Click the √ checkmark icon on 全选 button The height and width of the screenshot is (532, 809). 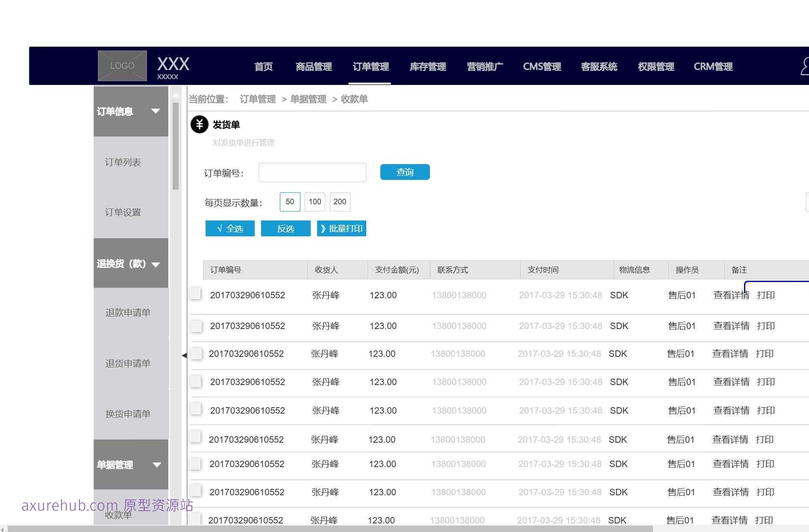tap(220, 228)
